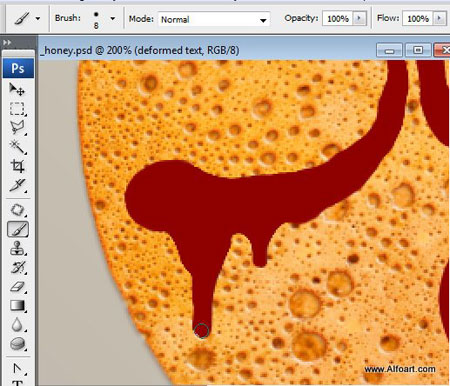
Task: Select the Patch healing tool
Action: click(x=17, y=210)
